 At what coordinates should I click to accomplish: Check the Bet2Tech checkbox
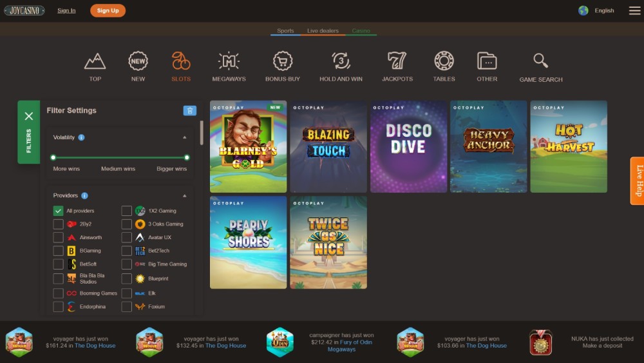point(126,251)
